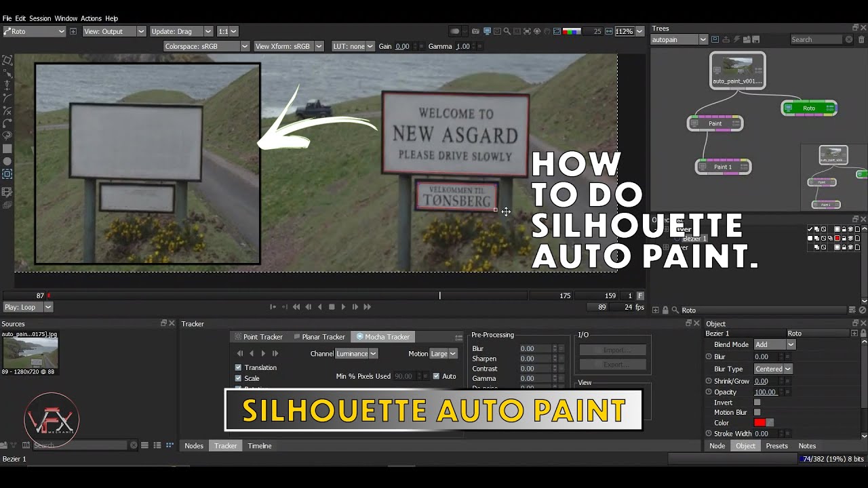Open the Play Loop dropdown

tap(28, 307)
